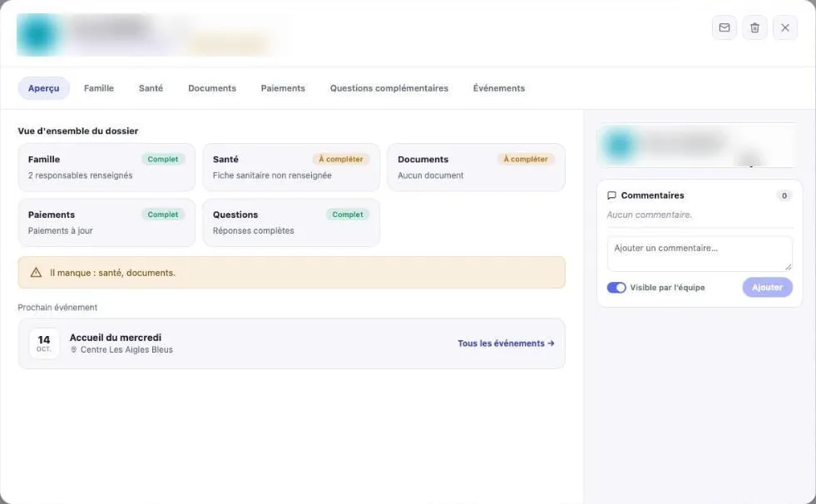Click the Complet badge on Questions card

pos(348,215)
